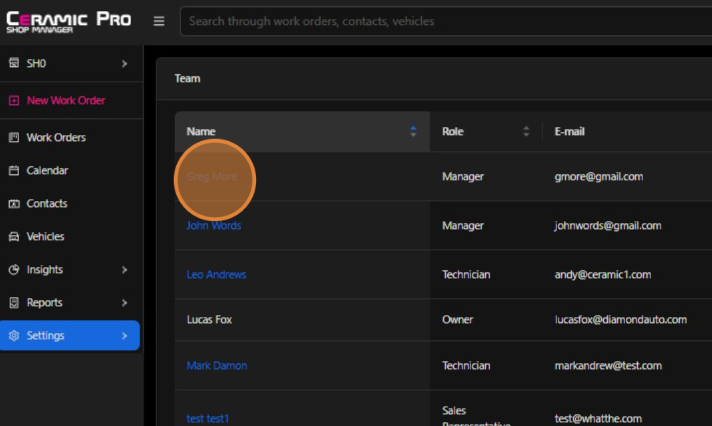Expand the Settings submenu chevron
The width and height of the screenshot is (712, 426).
point(124,336)
